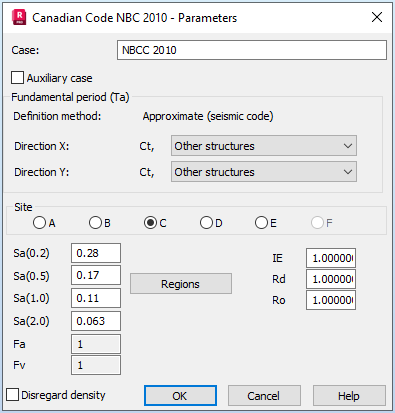Viewport: 395px width, 413px height.
Task: Open the Direction X Ct dropdown
Action: [x=264, y=146]
